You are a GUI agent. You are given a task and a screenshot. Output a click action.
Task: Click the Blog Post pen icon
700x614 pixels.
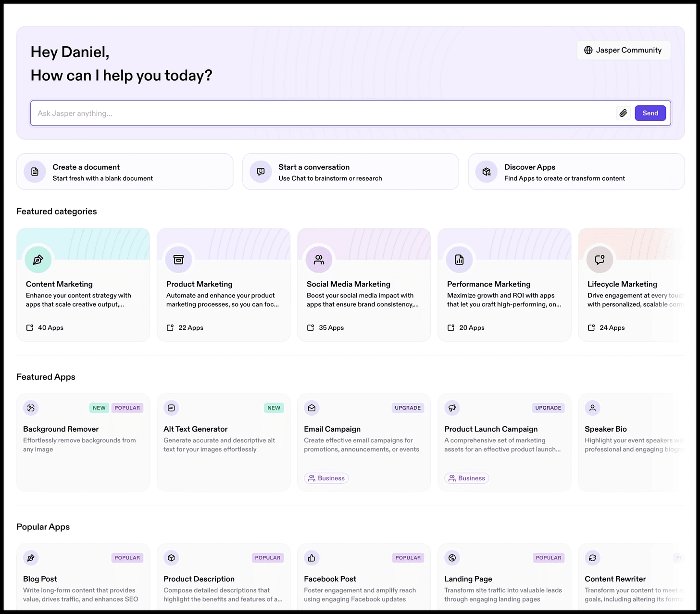pos(31,558)
